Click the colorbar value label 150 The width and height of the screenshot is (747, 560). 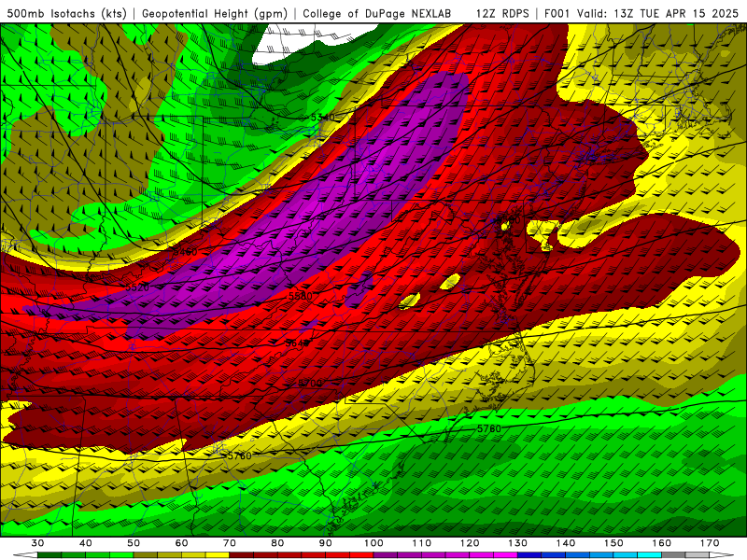click(x=613, y=543)
